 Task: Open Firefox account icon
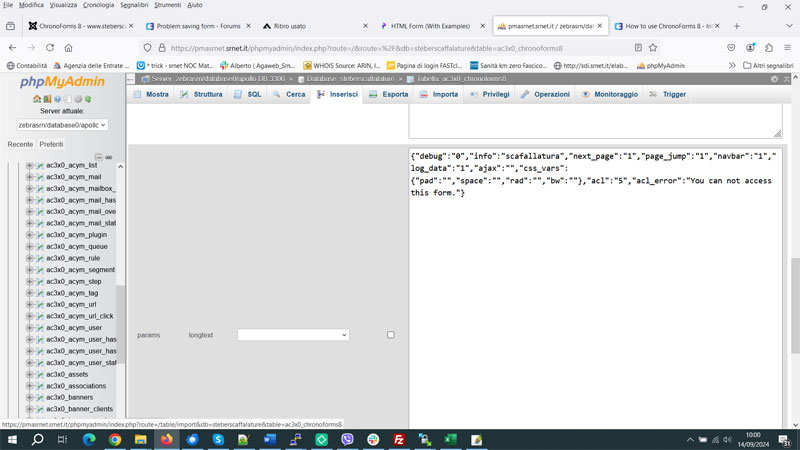click(x=750, y=47)
